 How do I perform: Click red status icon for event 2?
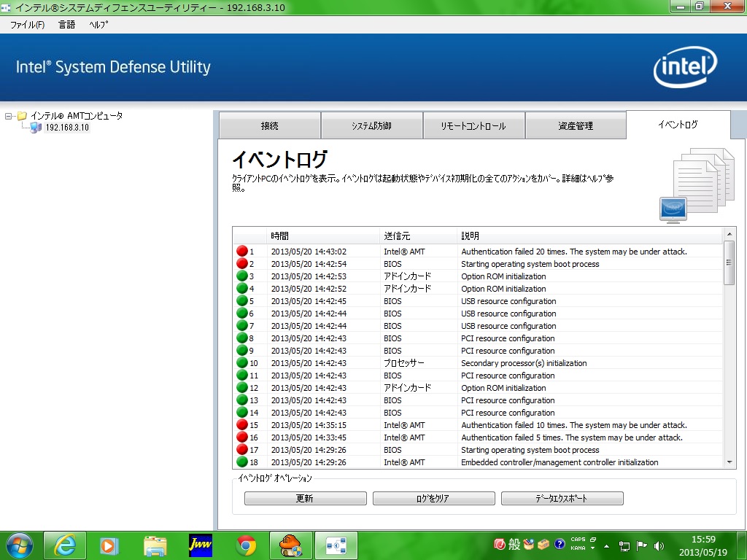[242, 263]
